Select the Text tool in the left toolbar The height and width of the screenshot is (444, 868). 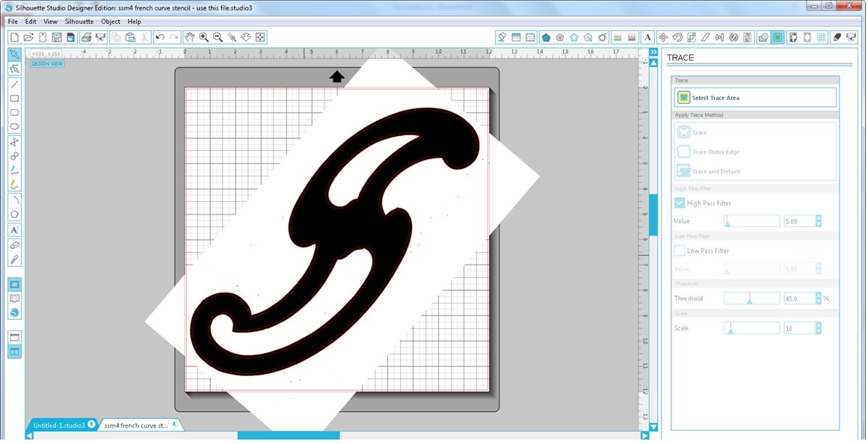point(15,229)
